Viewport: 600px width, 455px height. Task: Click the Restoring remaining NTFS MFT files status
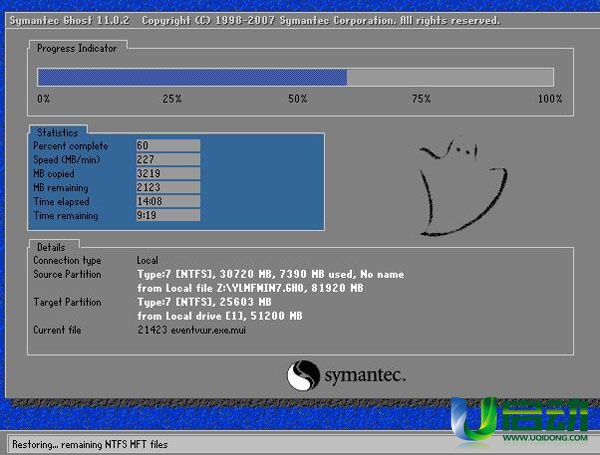tap(90, 444)
